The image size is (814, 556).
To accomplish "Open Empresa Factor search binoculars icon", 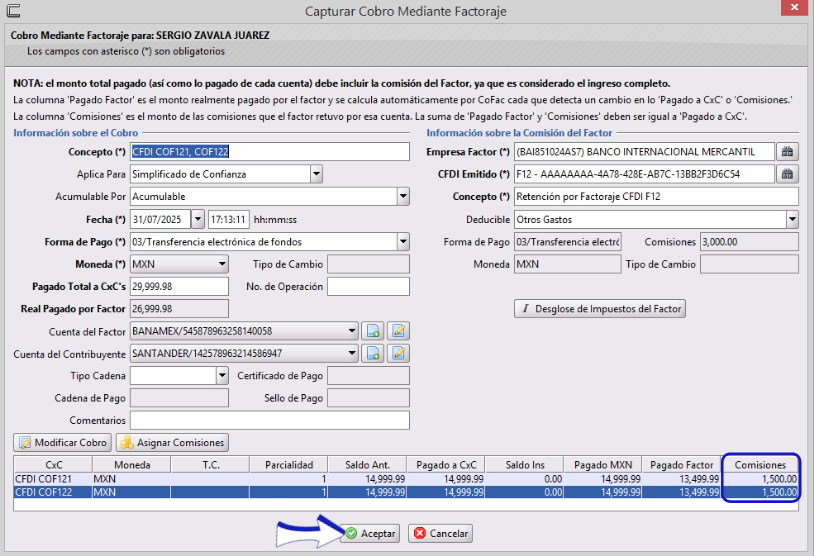I will coord(787,152).
